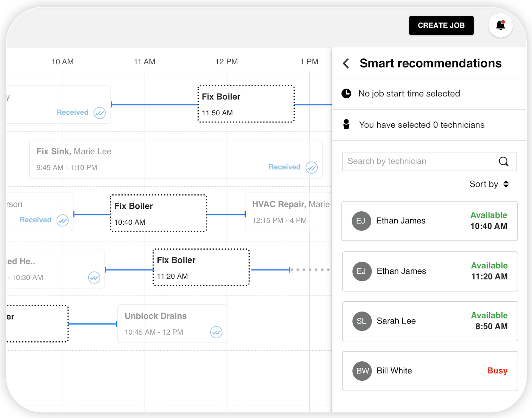The image size is (532, 418).
Task: Click the checkmark icon on Unblock Drains job
Action: coord(216,332)
